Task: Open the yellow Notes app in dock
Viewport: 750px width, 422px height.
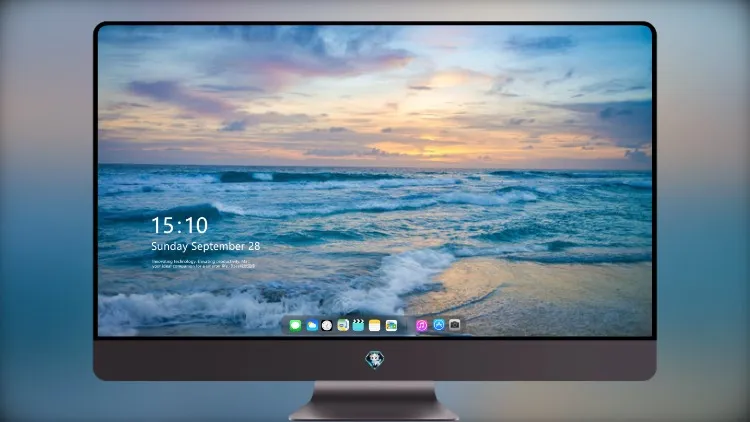Action: (375, 325)
